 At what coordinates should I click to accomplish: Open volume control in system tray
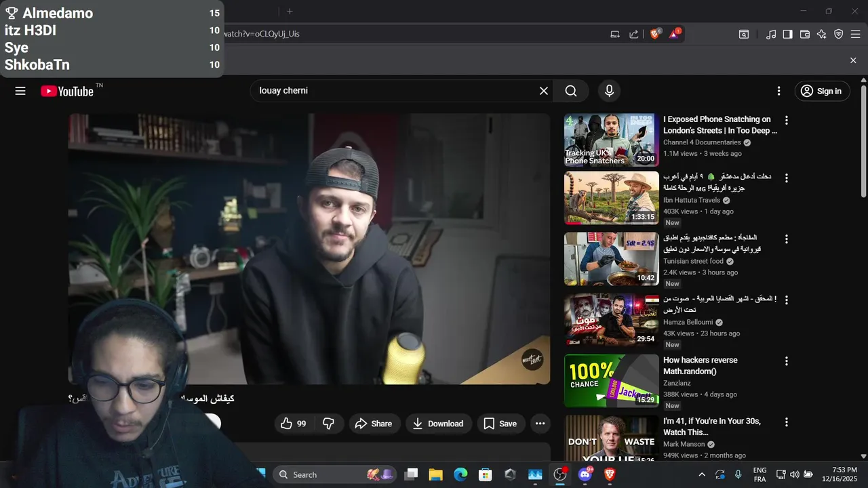pos(794,474)
